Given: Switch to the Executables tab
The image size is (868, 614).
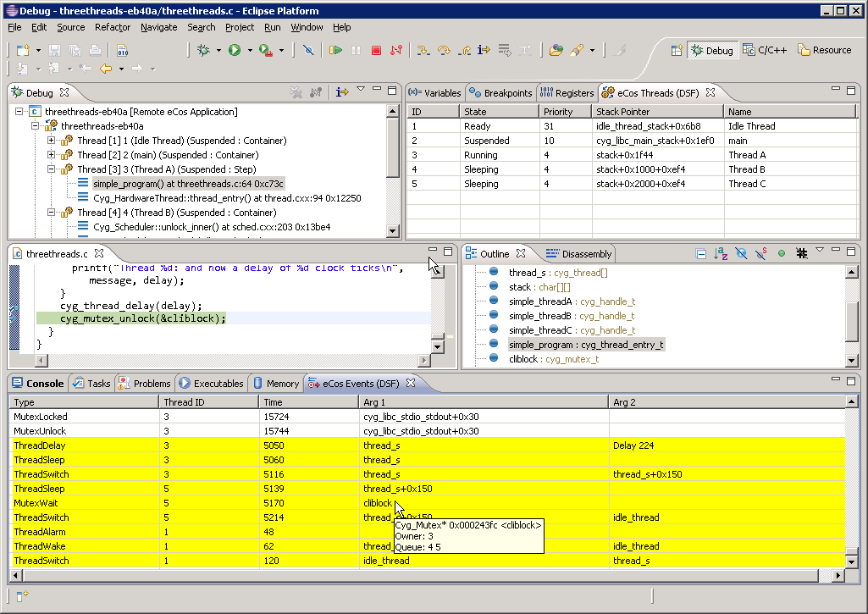Looking at the screenshot, I should [x=212, y=383].
